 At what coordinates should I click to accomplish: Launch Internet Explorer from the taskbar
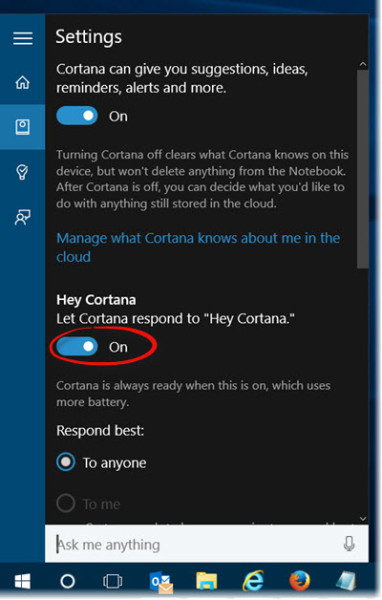point(253,581)
